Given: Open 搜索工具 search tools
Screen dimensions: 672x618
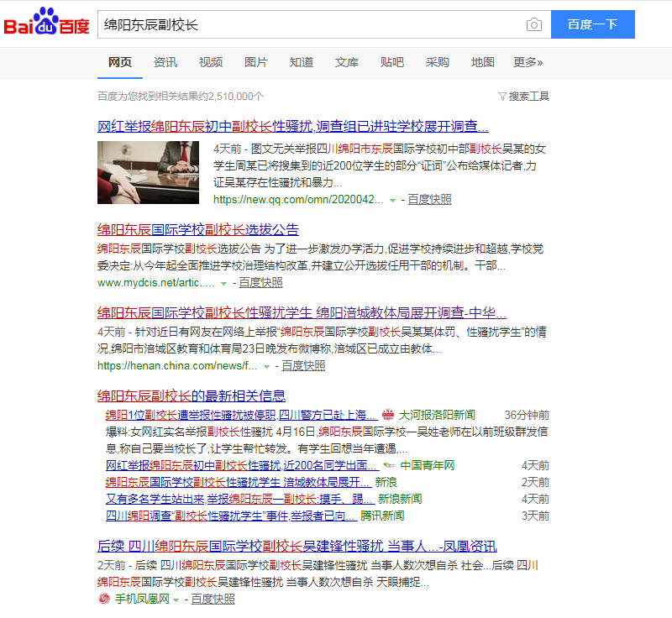Looking at the screenshot, I should coord(528,97).
